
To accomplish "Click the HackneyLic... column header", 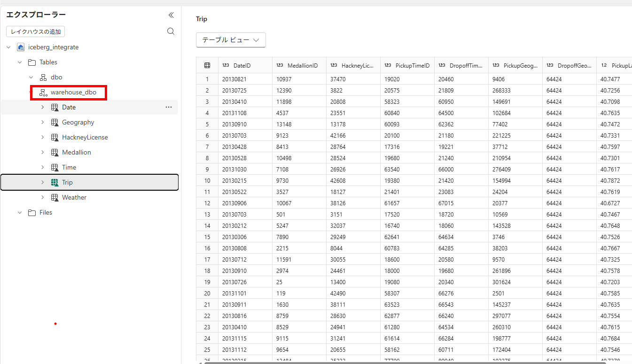I will pyautogui.click(x=353, y=65).
